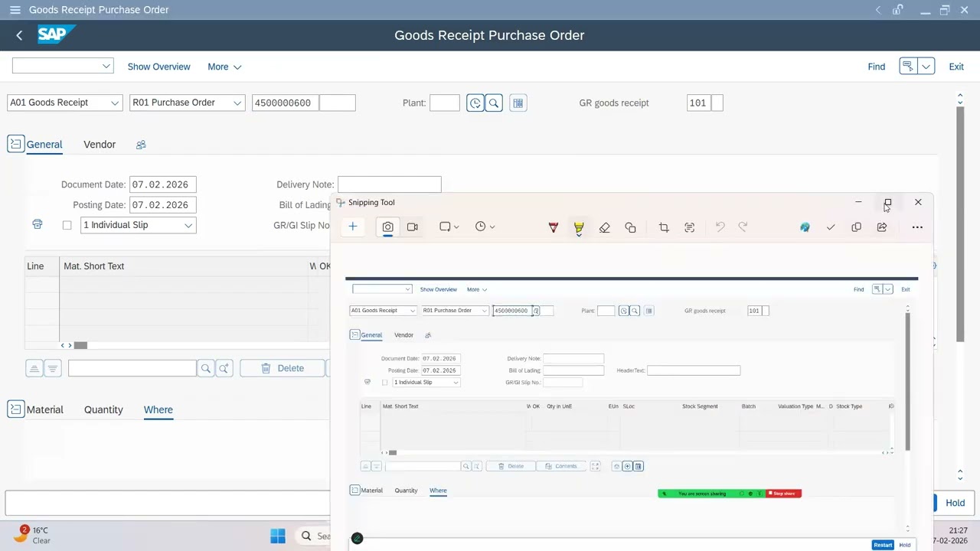Edit the snip in Paint
Viewport: 980px width, 551px height.
pos(805,227)
